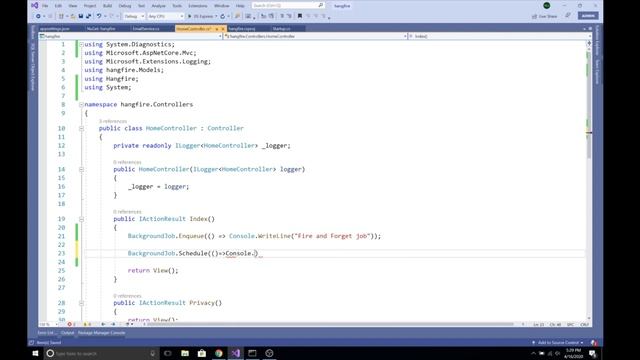Collapse the namespace block at line 8
Screen dimensions: 640x360
point(81,104)
